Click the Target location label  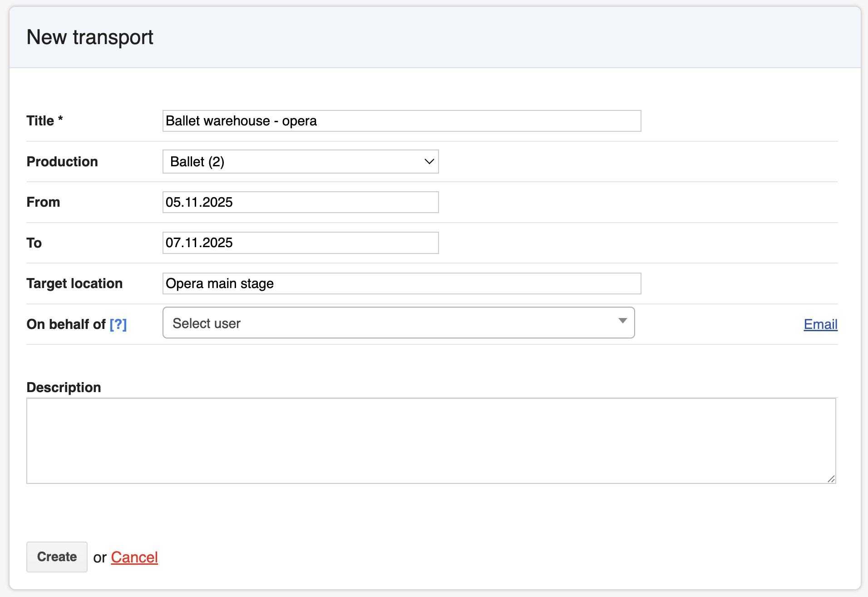click(74, 284)
